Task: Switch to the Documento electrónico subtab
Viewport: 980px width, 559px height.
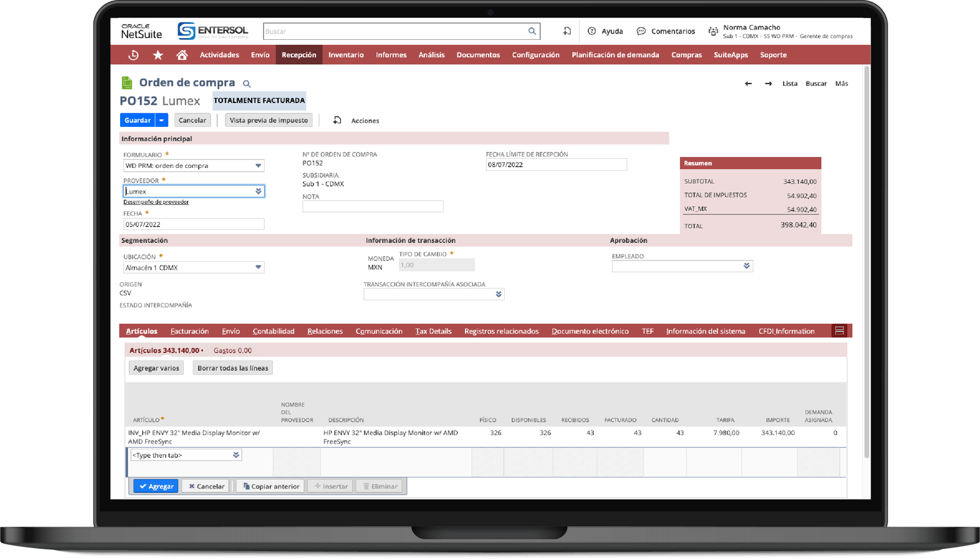Action: (x=590, y=331)
